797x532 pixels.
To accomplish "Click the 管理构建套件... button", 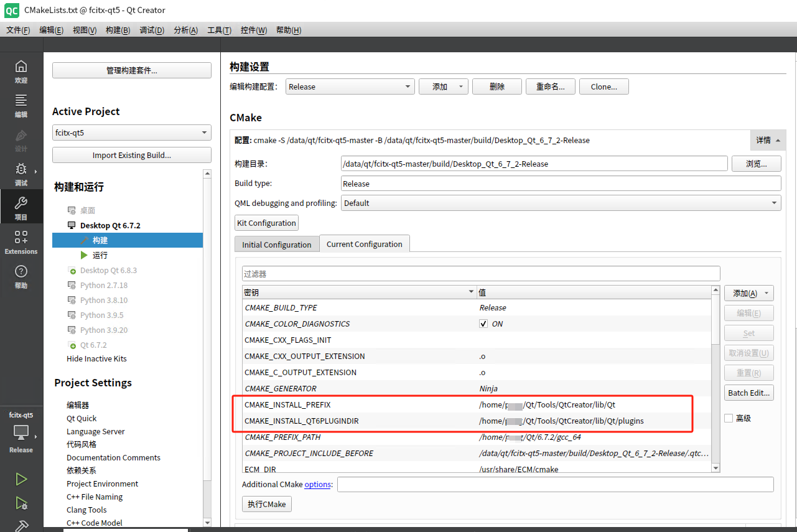I will (132, 70).
